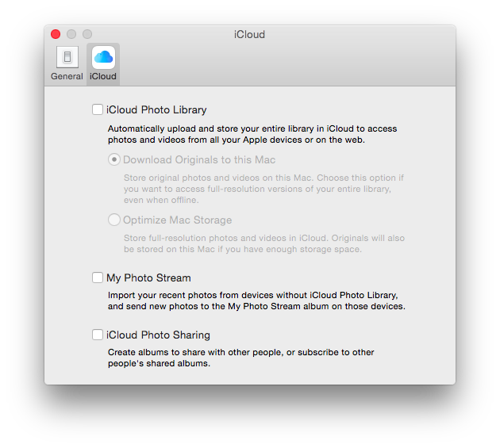
Task: Select the iCloud cloud icon tab
Action: [x=103, y=57]
